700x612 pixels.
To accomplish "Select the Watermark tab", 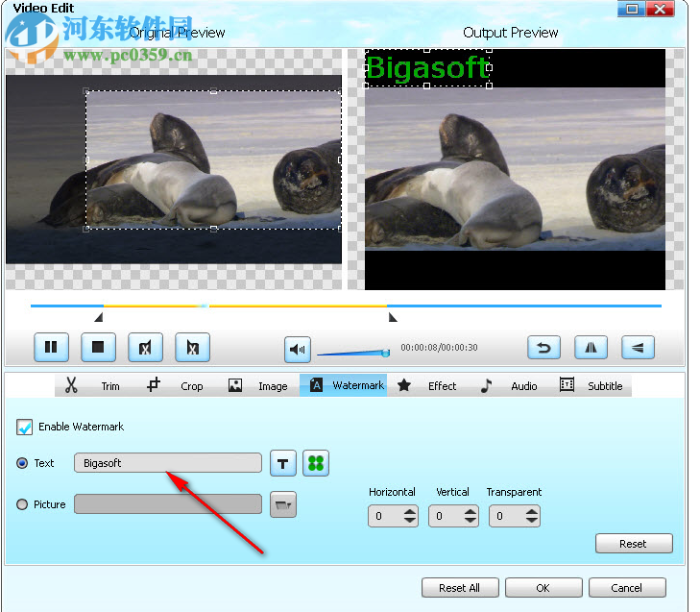I will tap(344, 385).
